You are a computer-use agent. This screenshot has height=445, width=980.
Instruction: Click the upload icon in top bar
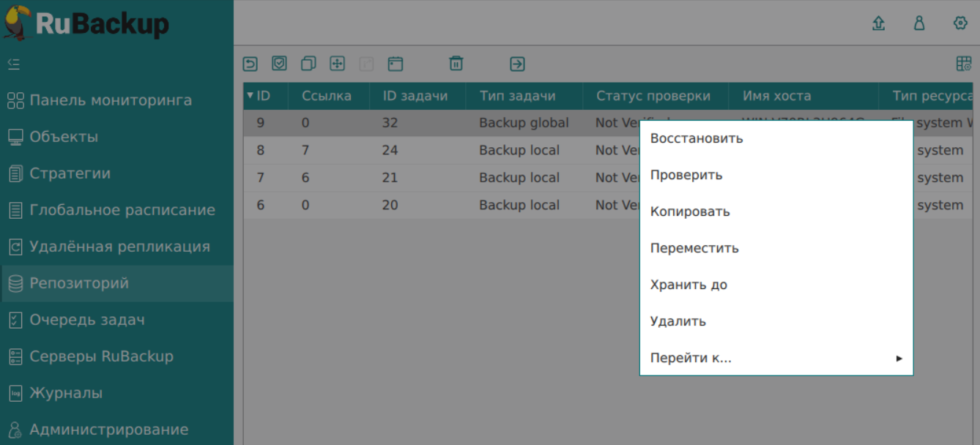(878, 23)
